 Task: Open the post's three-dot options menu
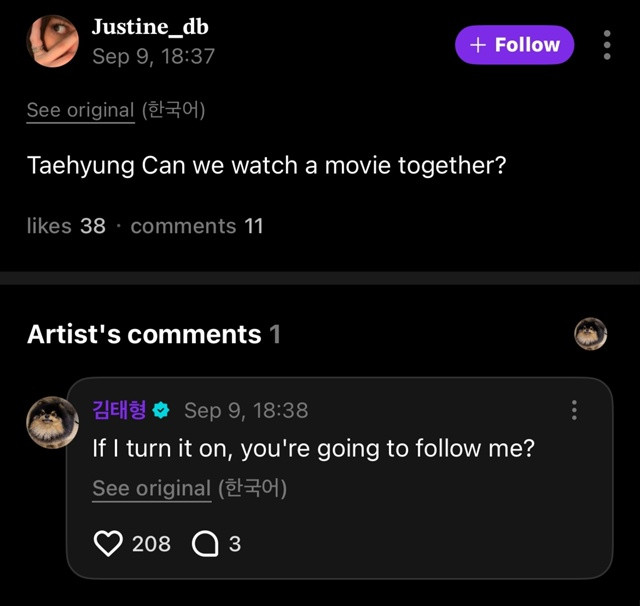click(607, 45)
